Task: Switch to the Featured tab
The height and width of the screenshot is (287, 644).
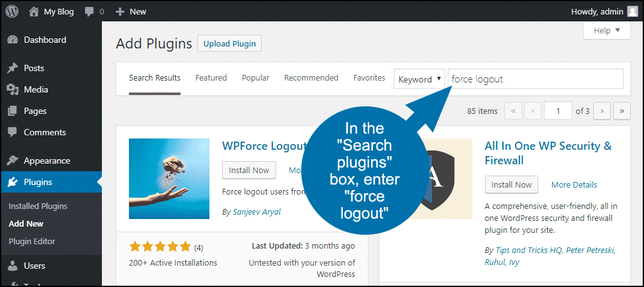Action: pos(211,77)
